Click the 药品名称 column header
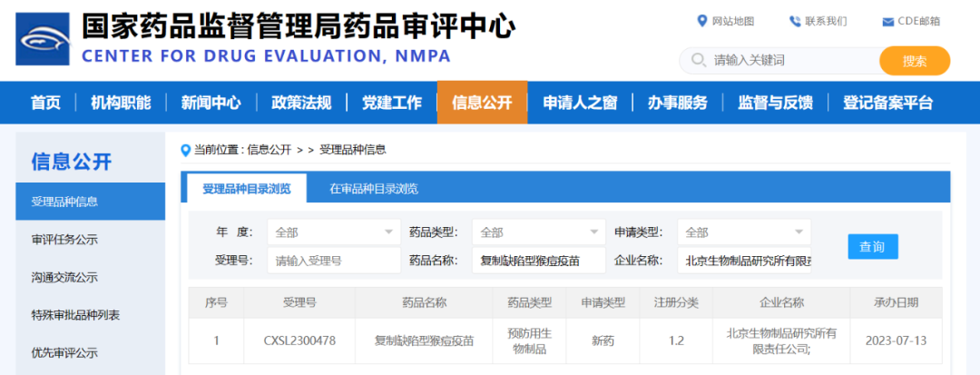980x375 pixels. [x=424, y=302]
